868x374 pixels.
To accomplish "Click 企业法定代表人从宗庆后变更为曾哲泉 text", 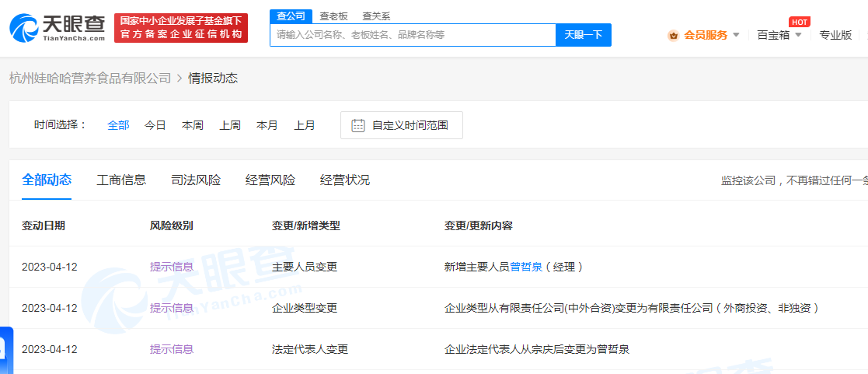I will tap(537, 349).
